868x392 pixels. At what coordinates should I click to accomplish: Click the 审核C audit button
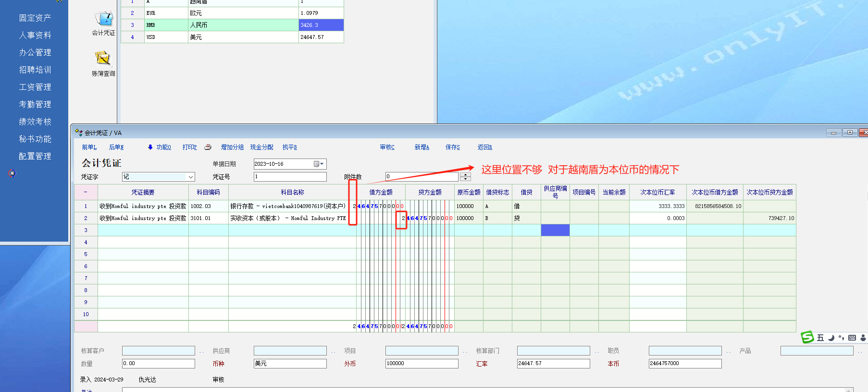coord(387,147)
